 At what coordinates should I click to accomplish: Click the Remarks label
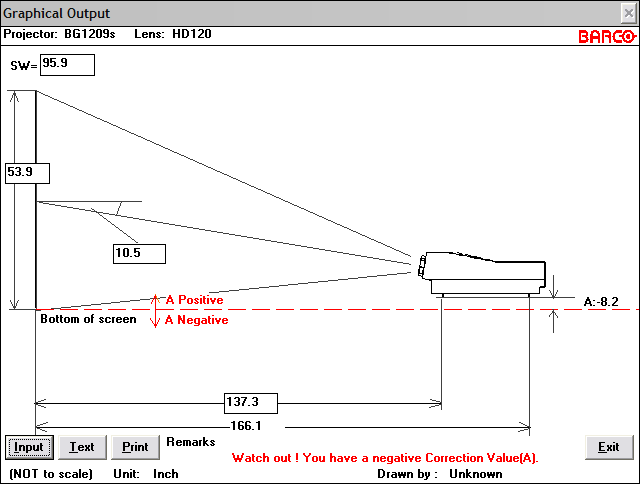[191, 442]
